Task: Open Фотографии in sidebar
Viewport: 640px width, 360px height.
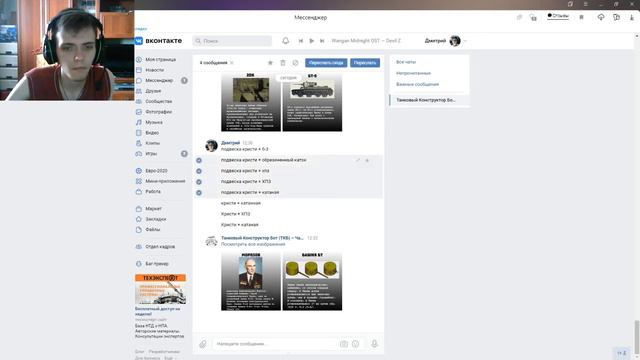Action: pos(158,112)
